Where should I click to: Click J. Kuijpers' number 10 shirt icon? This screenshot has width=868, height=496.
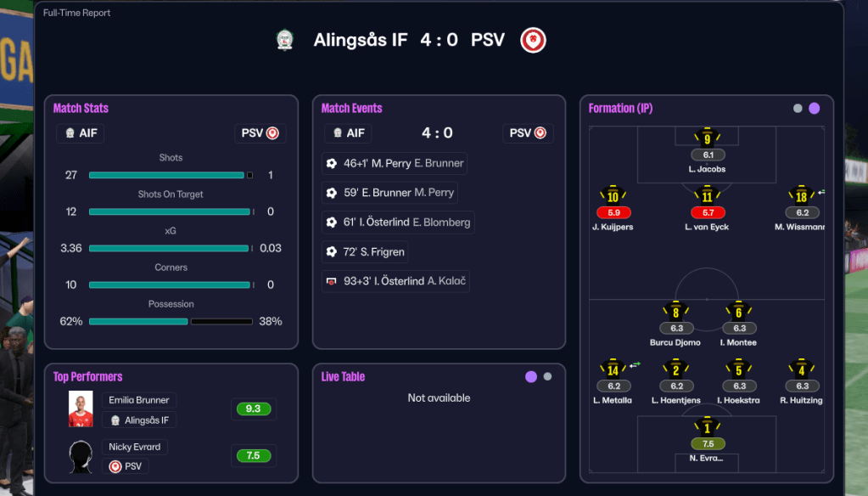coord(613,196)
